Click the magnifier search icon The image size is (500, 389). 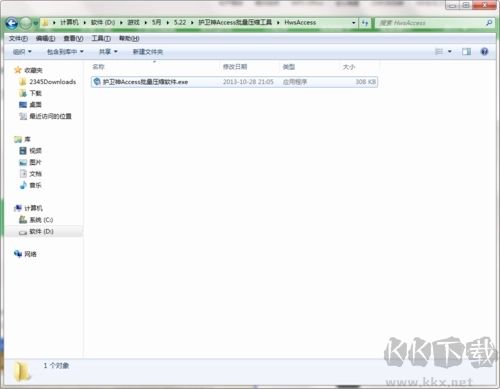point(489,23)
